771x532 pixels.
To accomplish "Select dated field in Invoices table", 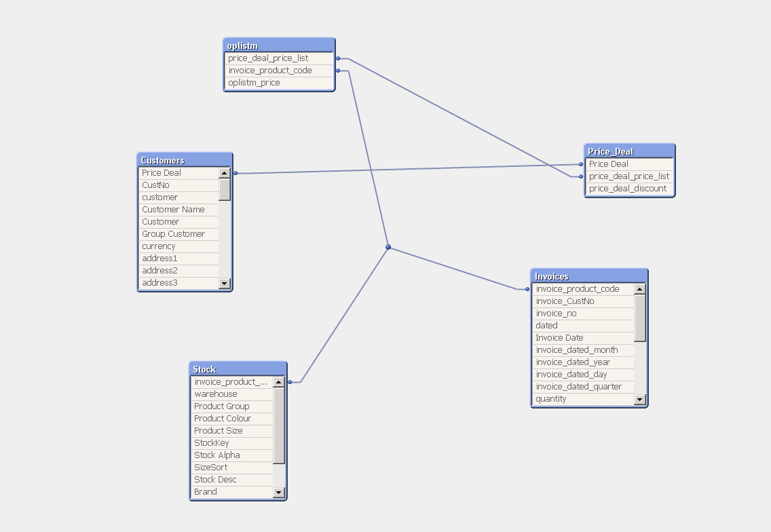I will pyautogui.click(x=583, y=326).
